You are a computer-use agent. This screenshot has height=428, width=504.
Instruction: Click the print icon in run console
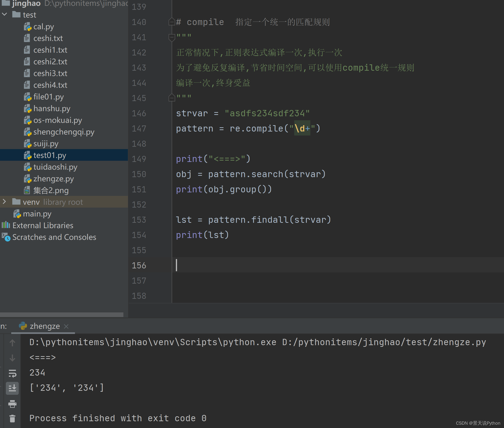tap(12, 403)
